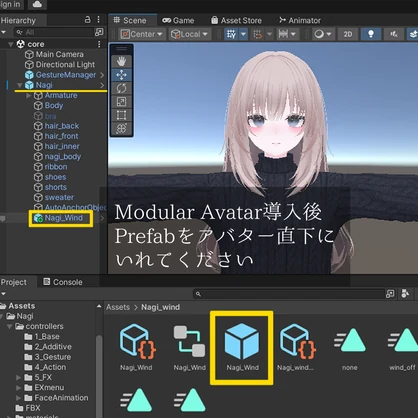Open the Nagi prefab chevron
The width and height of the screenshot is (418, 418).
[102, 85]
